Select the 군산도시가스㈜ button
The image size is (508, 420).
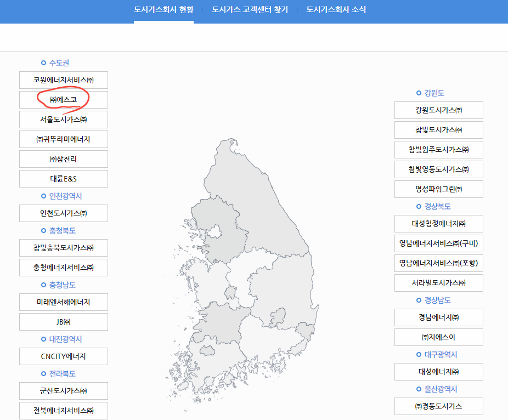pos(63,391)
